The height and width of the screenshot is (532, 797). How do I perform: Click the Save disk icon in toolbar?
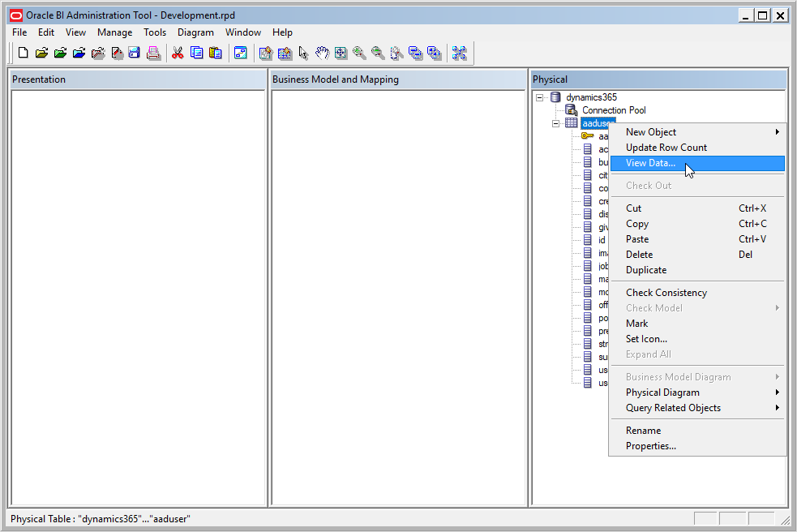135,54
